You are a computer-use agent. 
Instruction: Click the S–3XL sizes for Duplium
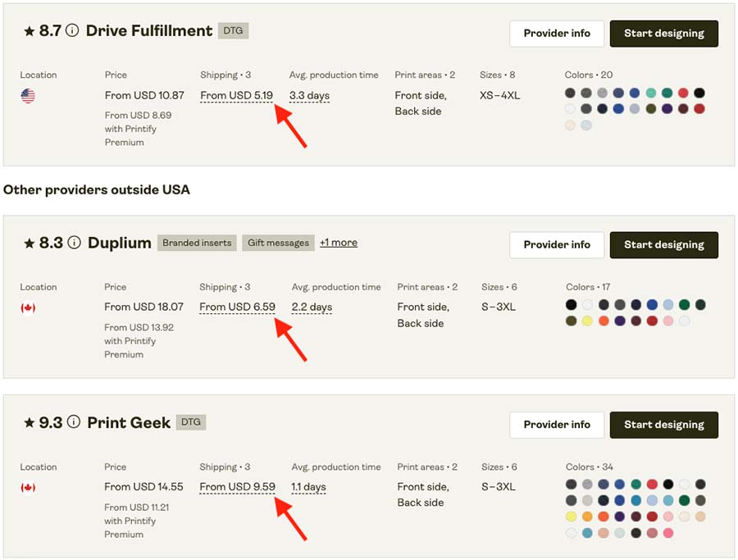point(499,307)
